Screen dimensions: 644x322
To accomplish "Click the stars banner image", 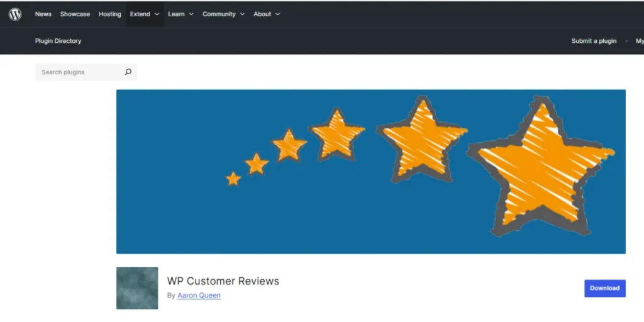I will pos(371,172).
